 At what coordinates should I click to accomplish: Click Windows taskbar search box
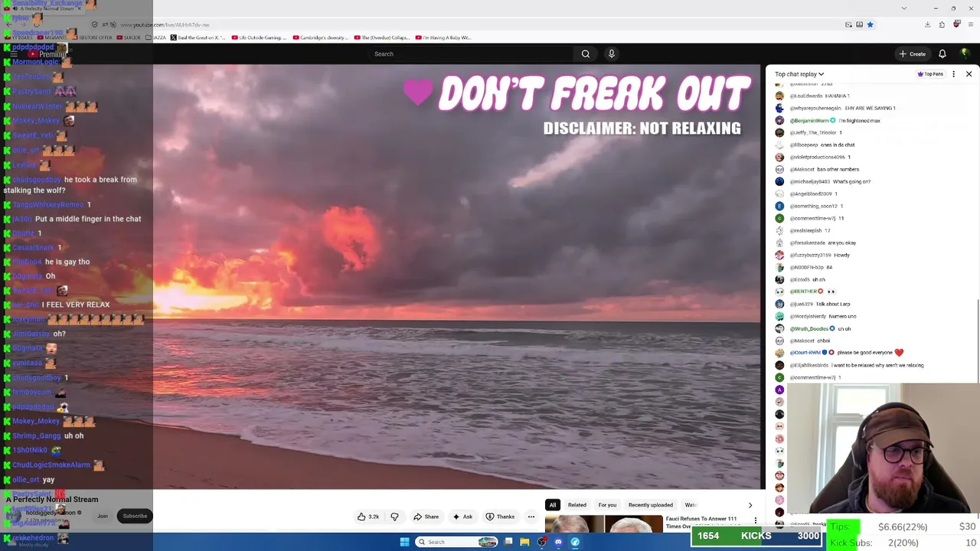(456, 542)
